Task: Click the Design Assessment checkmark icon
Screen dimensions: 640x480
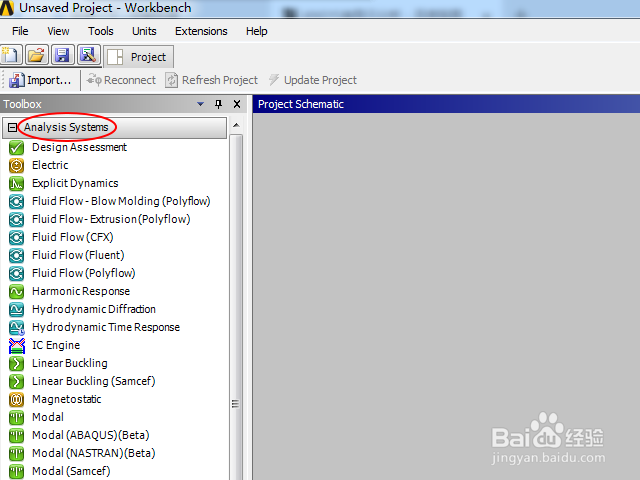Action: (x=16, y=147)
